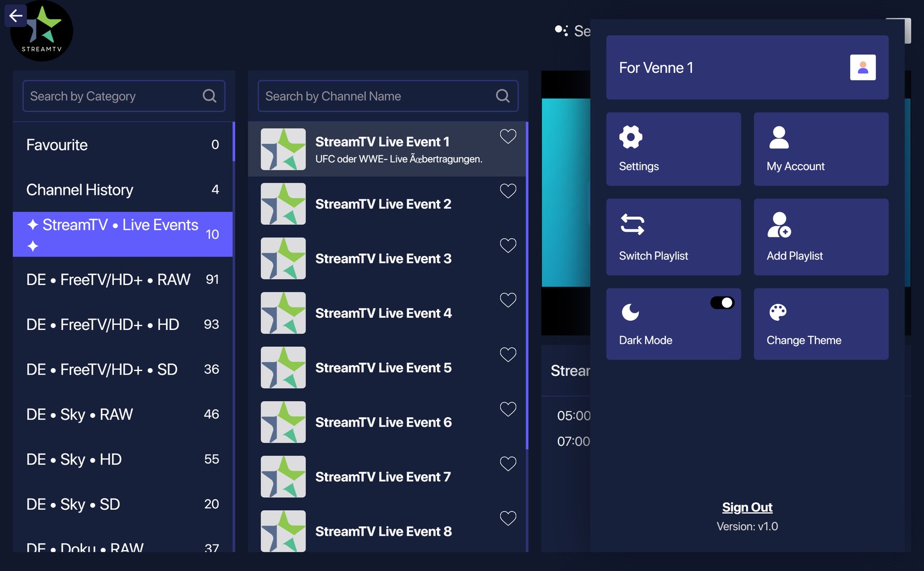Favourite StreamTV Live Event 2 with heart
This screenshot has height=571, width=924.
(x=508, y=191)
